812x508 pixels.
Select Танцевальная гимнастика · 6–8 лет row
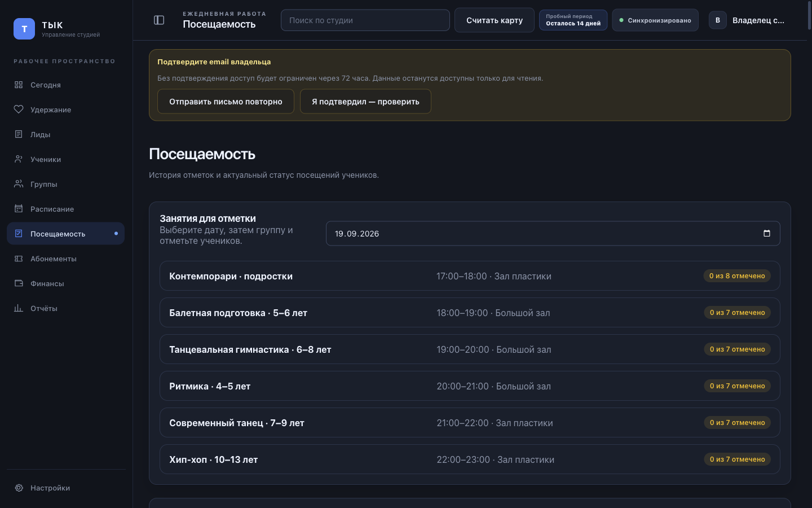click(470, 349)
